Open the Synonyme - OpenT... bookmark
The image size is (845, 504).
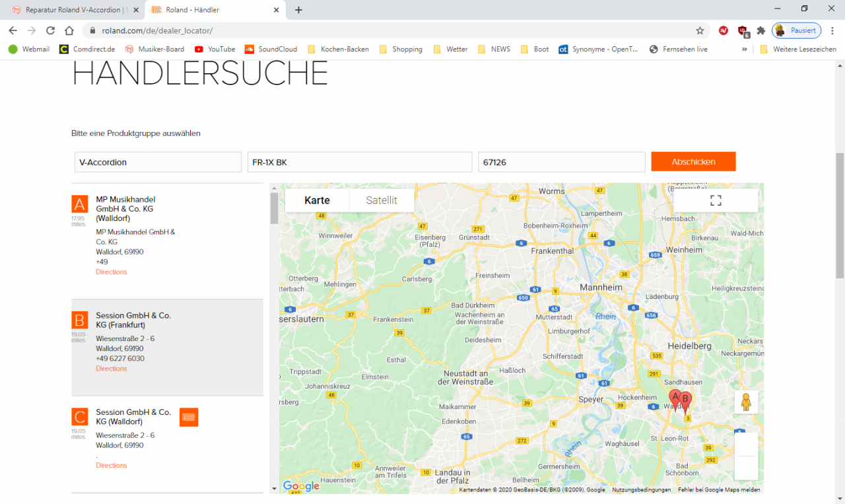(x=599, y=49)
